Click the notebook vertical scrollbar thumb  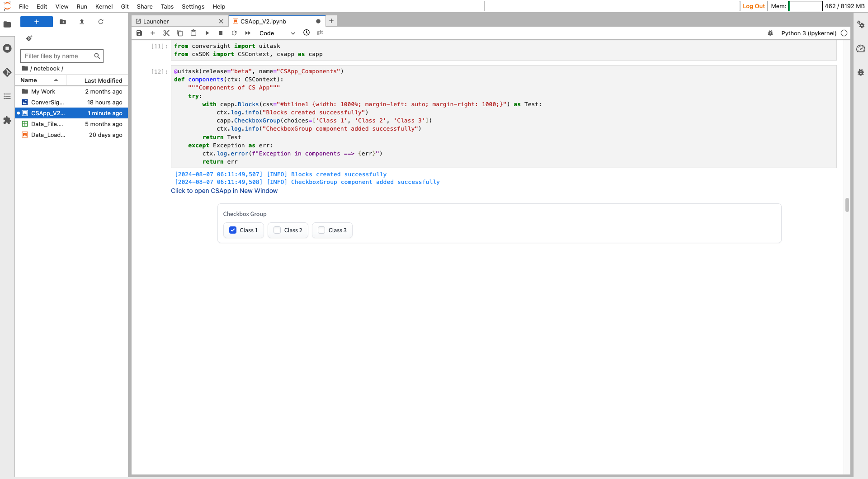pyautogui.click(x=847, y=205)
